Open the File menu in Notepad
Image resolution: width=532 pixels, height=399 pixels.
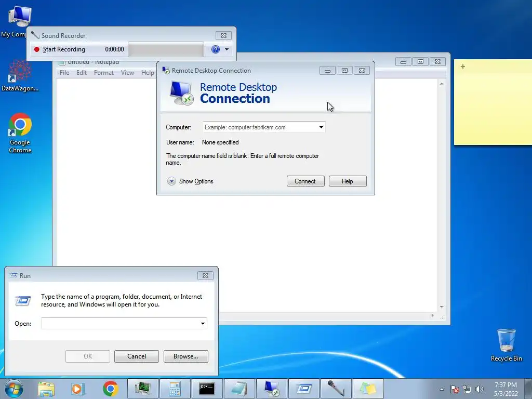64,73
